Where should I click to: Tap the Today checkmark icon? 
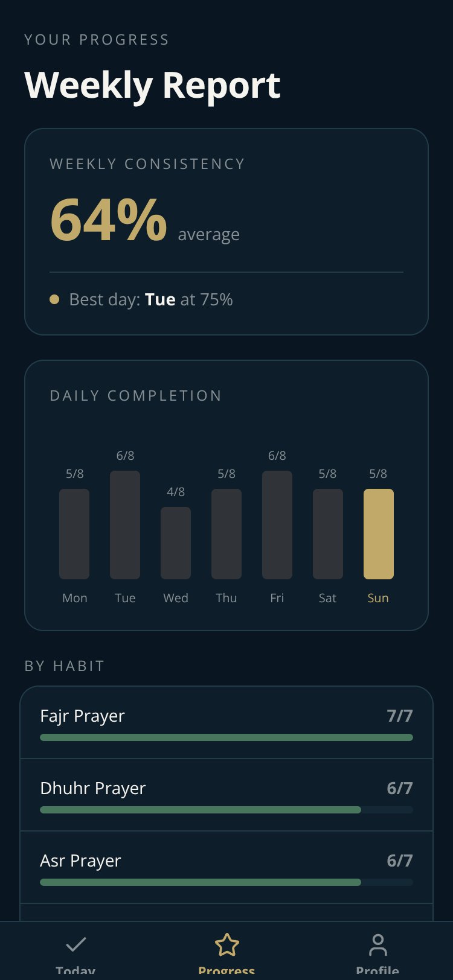pyautogui.click(x=75, y=944)
